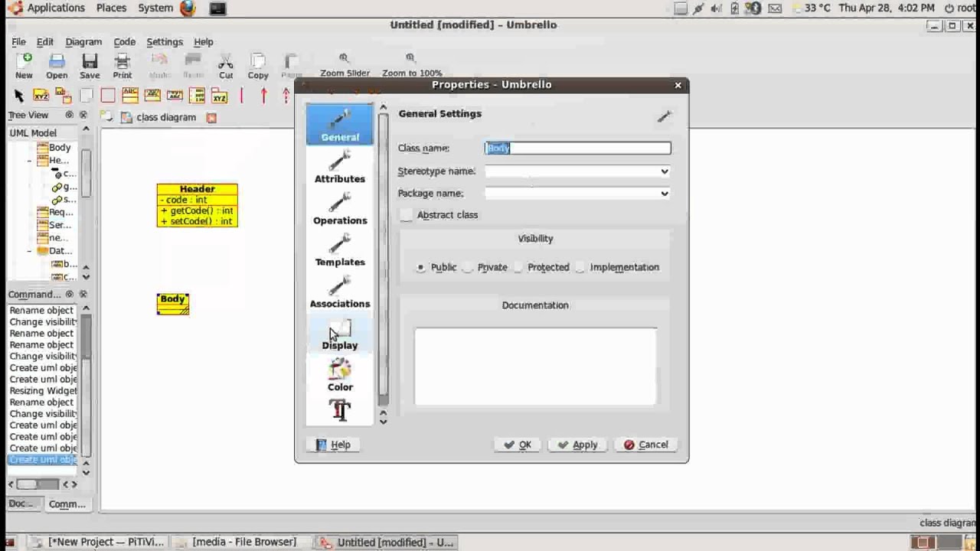Screen dimensions: 980x551
Task: Pick the red-outlined Box tool
Action: tap(108, 96)
